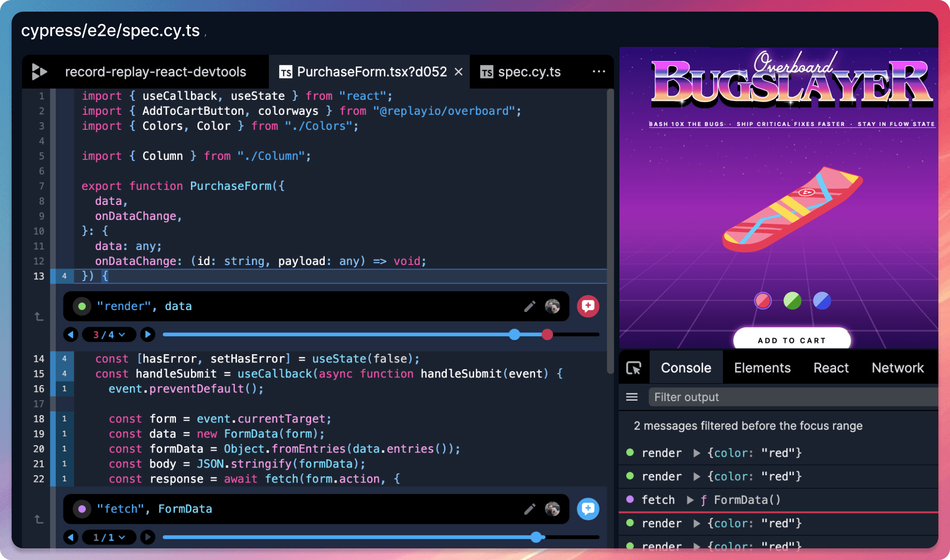The height and width of the screenshot is (560, 950).
Task: Expand the fetch FormData() entry
Action: [x=690, y=500]
